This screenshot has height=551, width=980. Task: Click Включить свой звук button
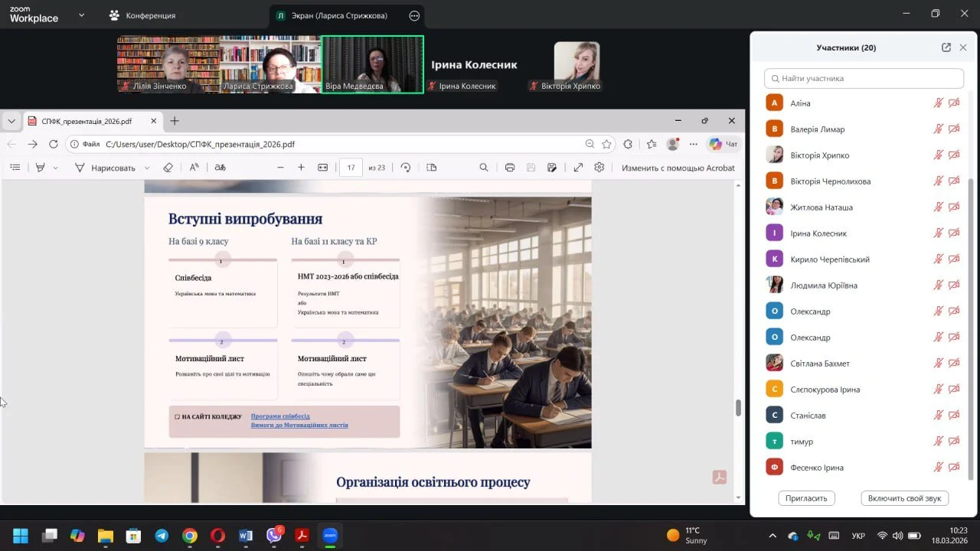[x=905, y=498]
